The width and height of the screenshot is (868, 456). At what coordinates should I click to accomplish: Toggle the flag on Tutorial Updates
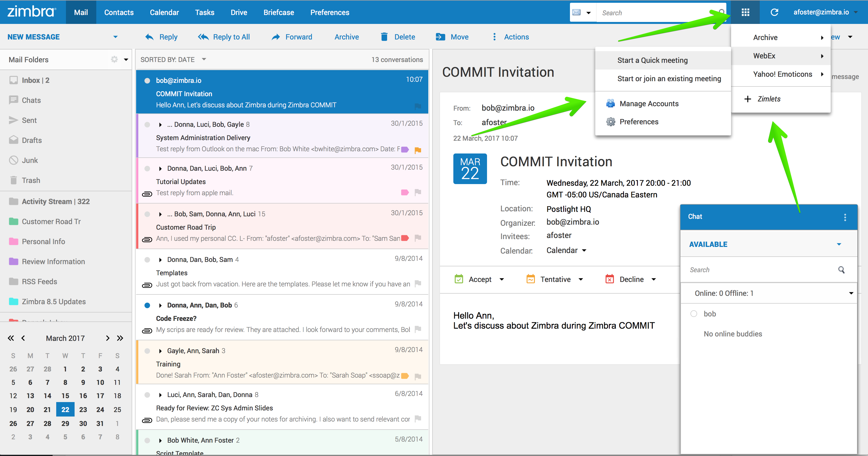pyautogui.click(x=418, y=193)
